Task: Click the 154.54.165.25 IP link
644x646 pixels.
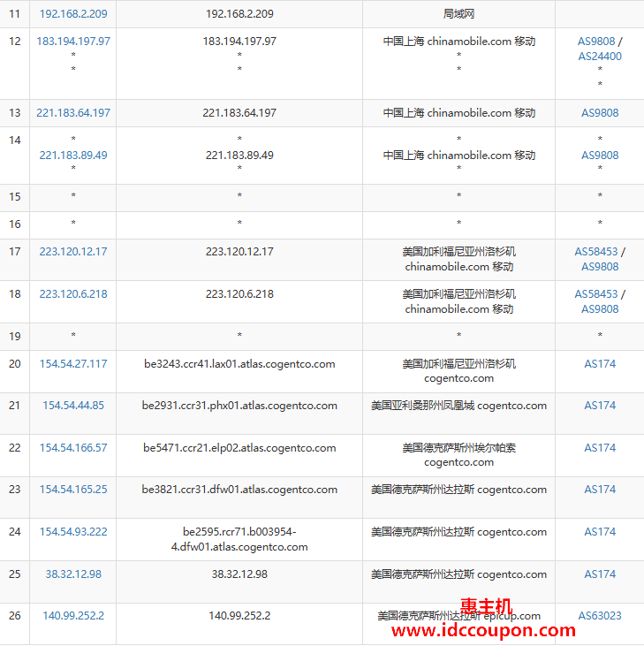Action: (73, 490)
